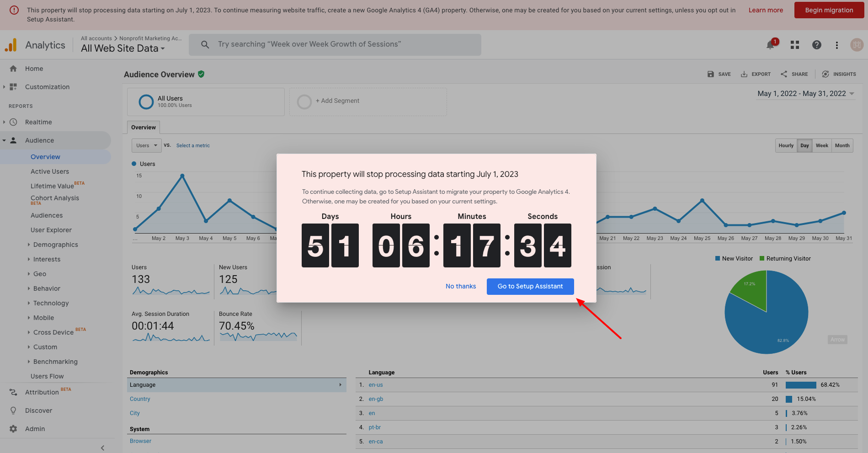Image resolution: width=868 pixels, height=453 pixels.
Task: Click the Add Segment box
Action: [x=368, y=101]
